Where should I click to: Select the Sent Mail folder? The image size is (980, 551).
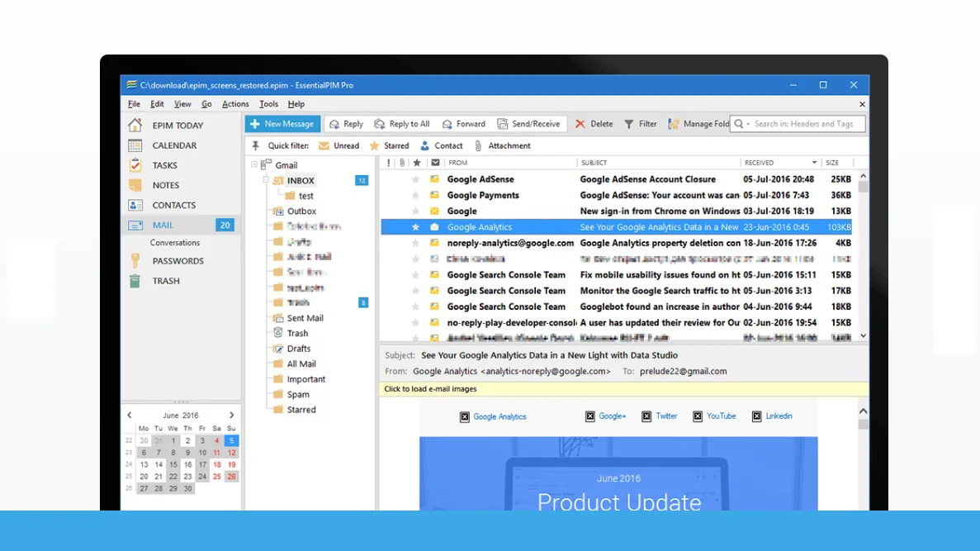[305, 318]
